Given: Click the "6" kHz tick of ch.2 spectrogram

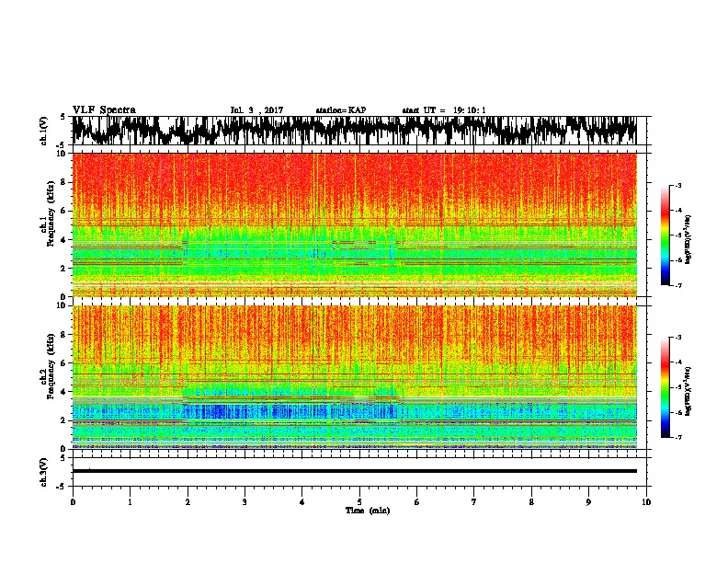Looking at the screenshot, I should point(64,362).
